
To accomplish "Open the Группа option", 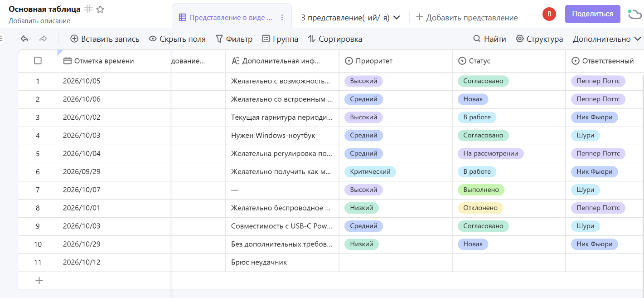I will (x=280, y=39).
